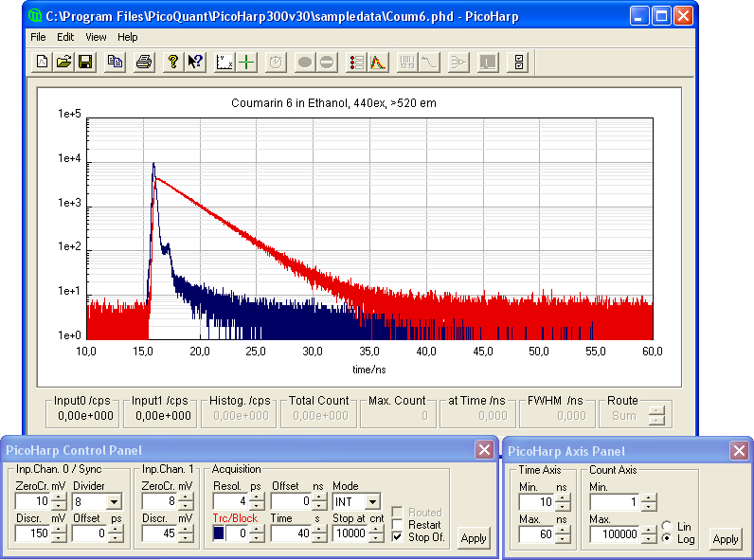Screen dimensions: 754x560
Task: Step the Trc/Block number spinner
Action: coord(257,533)
